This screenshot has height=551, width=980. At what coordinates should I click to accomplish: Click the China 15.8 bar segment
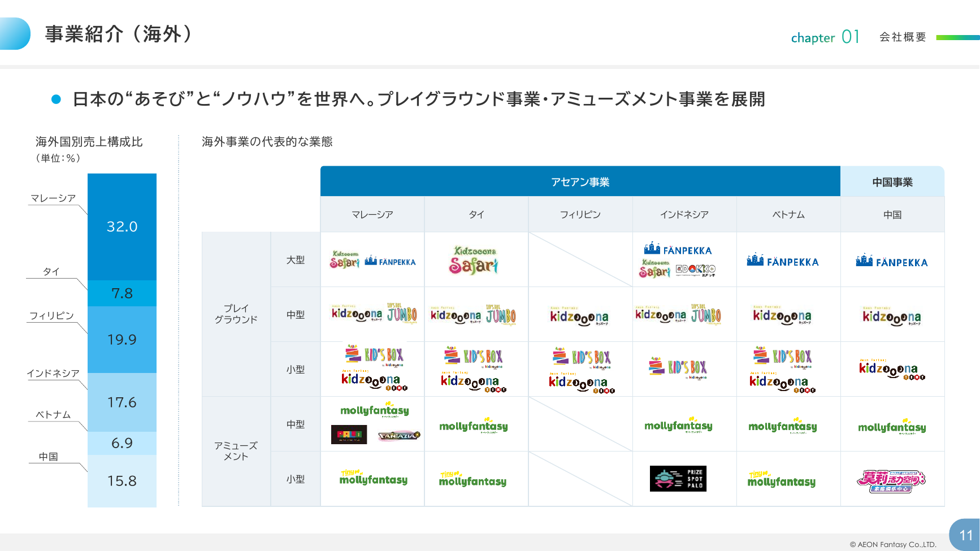[122, 481]
